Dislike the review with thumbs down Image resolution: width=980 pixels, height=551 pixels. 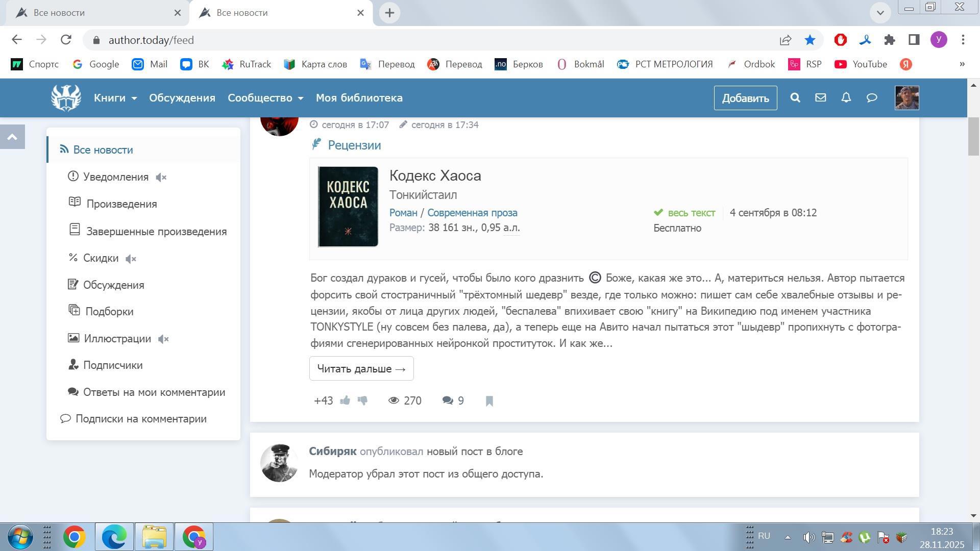click(x=362, y=400)
